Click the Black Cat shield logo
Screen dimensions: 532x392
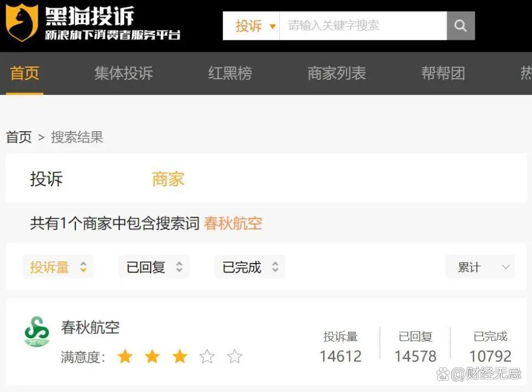pyautogui.click(x=22, y=23)
